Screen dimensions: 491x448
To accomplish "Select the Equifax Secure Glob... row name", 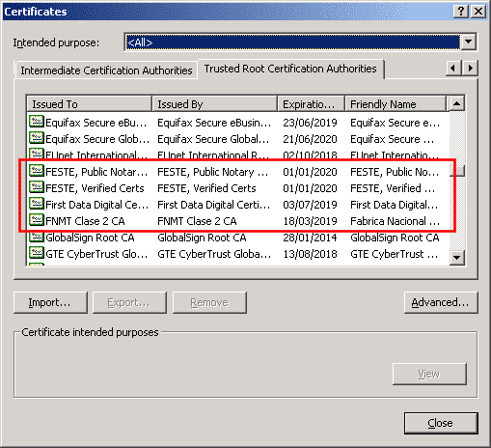I will 97,139.
